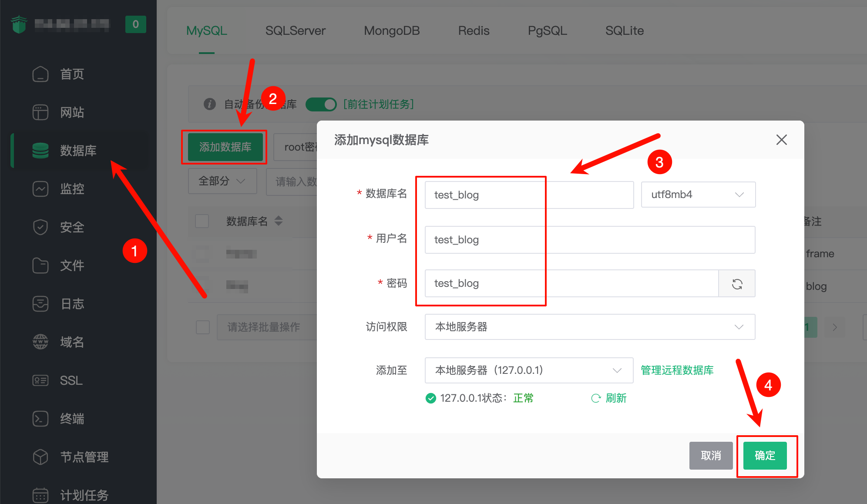Click the SSL certificate icon
The width and height of the screenshot is (867, 504).
[40, 380]
